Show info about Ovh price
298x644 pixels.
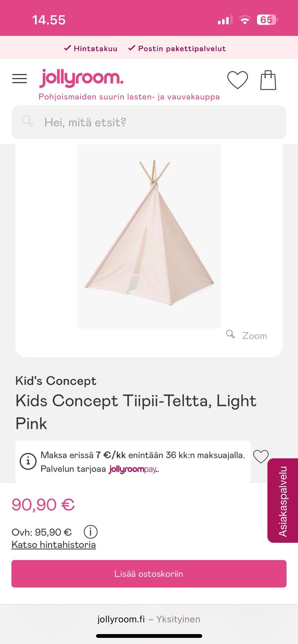91,532
